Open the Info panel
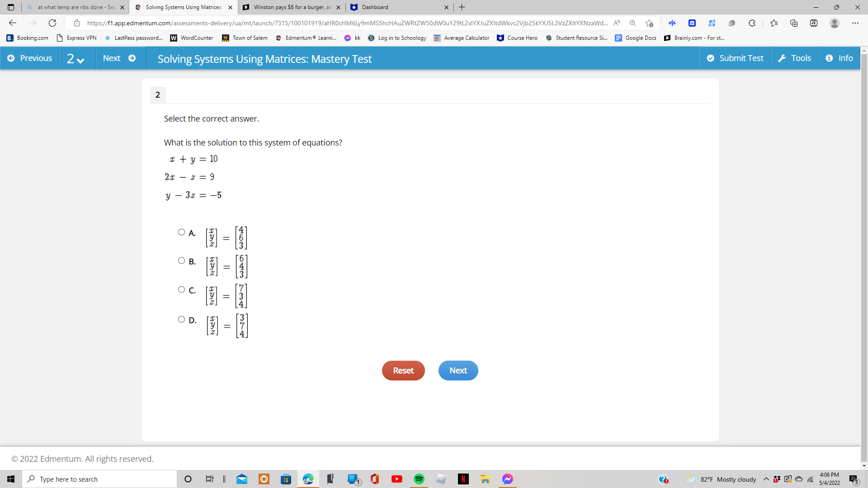 point(839,58)
